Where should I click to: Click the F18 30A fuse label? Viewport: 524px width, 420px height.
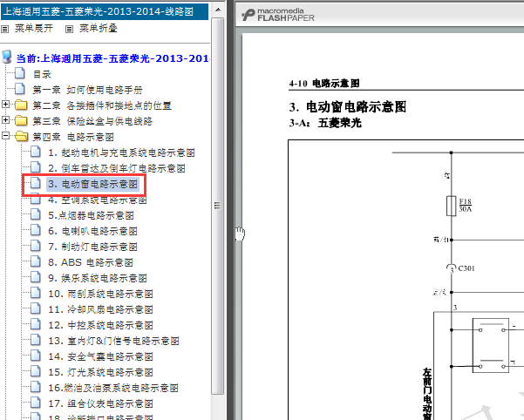(465, 205)
